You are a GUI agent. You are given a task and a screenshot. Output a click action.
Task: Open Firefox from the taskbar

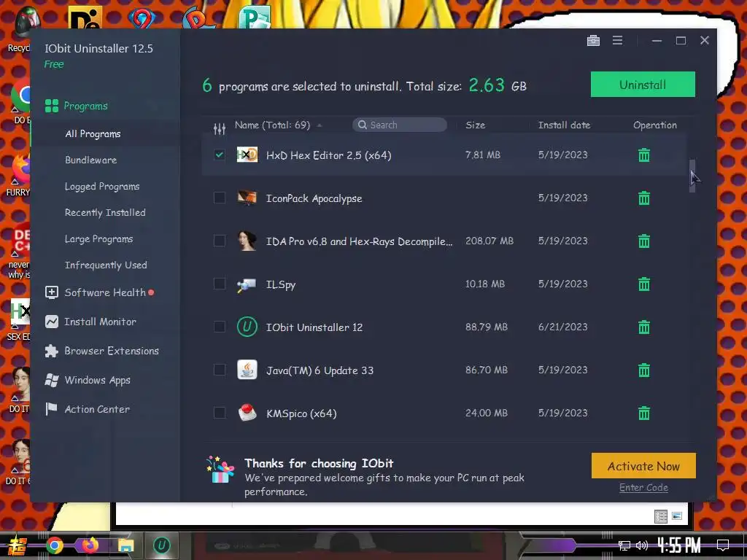tap(90, 545)
